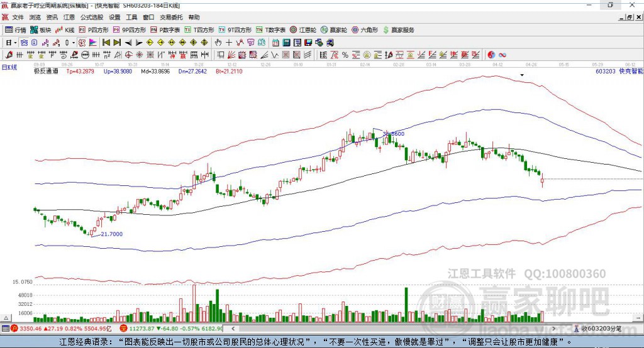Open the 帮助 menu

click(194, 17)
